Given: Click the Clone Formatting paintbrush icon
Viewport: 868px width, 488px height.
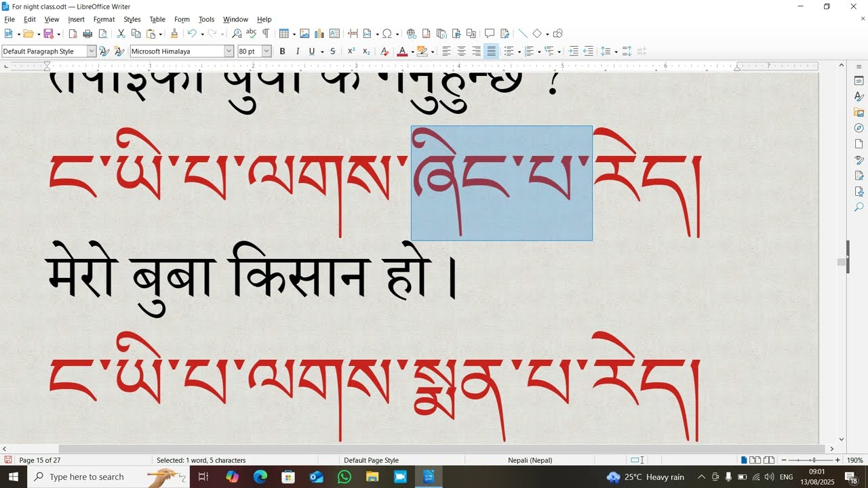Looking at the screenshot, I should click(x=174, y=34).
